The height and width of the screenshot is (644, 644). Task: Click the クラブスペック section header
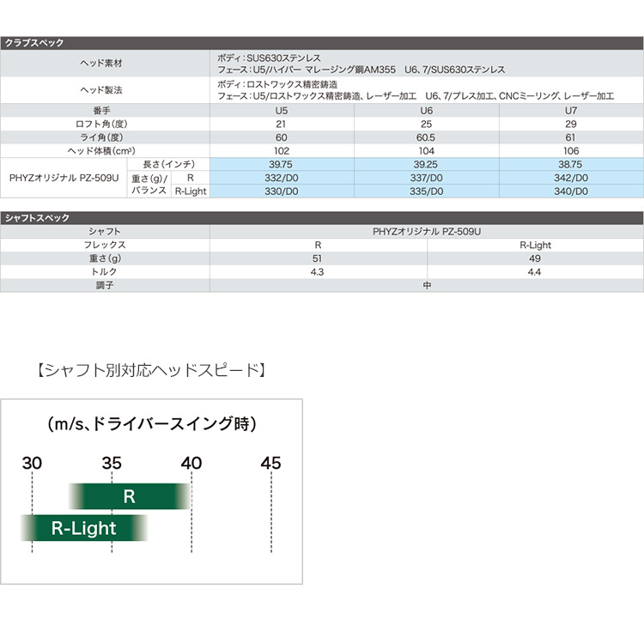pyautogui.click(x=34, y=42)
